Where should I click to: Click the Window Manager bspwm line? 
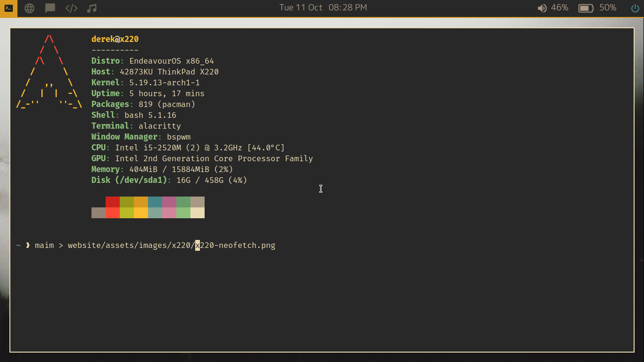141,137
